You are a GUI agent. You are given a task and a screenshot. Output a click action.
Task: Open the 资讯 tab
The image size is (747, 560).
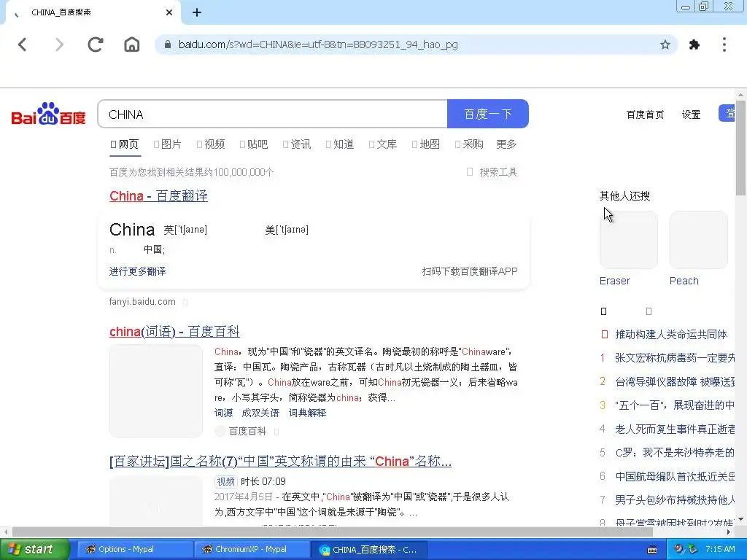coord(297,144)
